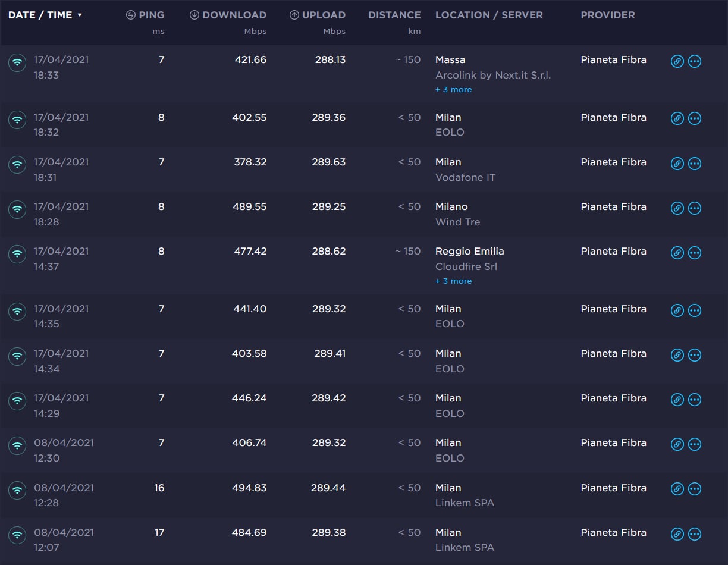This screenshot has height=565, width=728.
Task: Open more options for 14:29 EOLO result
Action: [x=694, y=400]
